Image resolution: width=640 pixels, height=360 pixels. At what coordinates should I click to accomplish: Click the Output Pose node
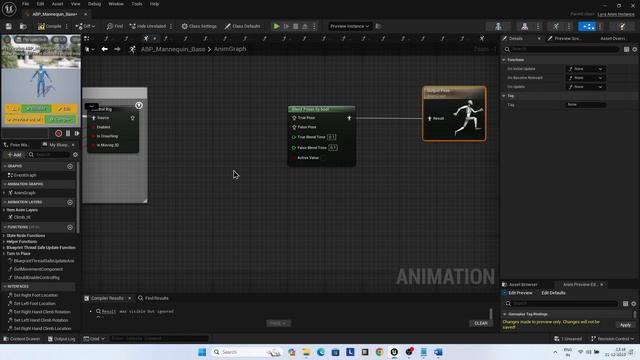[454, 114]
